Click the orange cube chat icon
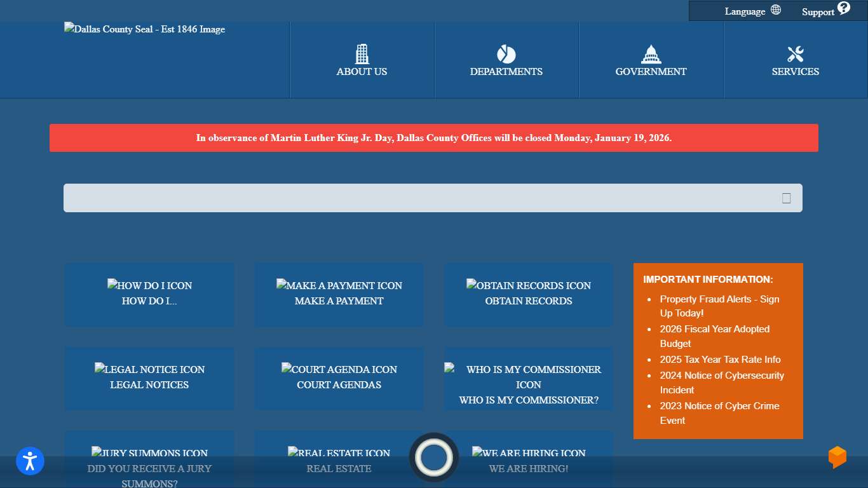 [837, 457]
